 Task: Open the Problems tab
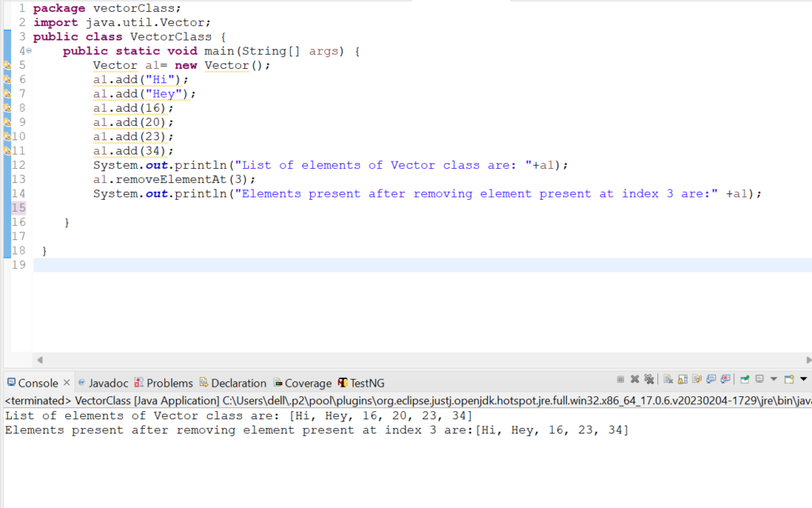coord(170,383)
